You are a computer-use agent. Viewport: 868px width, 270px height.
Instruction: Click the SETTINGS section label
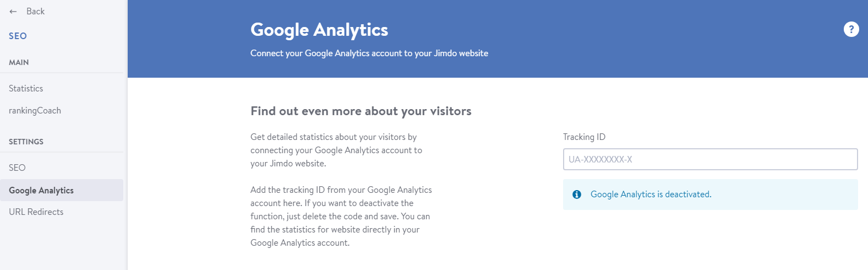26,142
